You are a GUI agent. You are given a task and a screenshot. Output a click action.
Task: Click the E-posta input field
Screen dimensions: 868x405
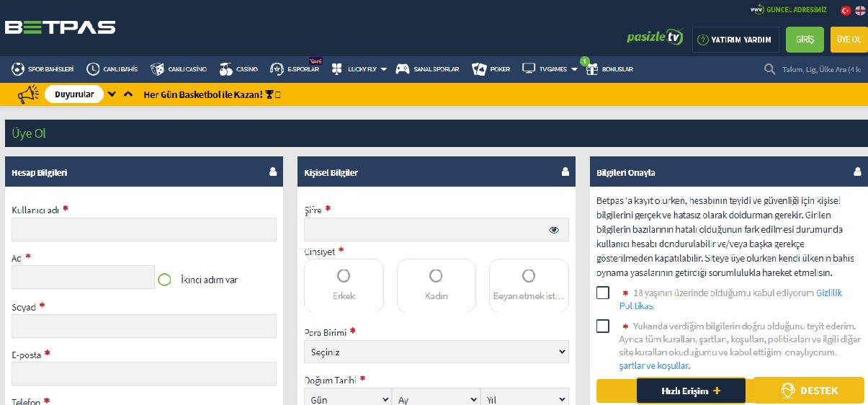click(144, 373)
